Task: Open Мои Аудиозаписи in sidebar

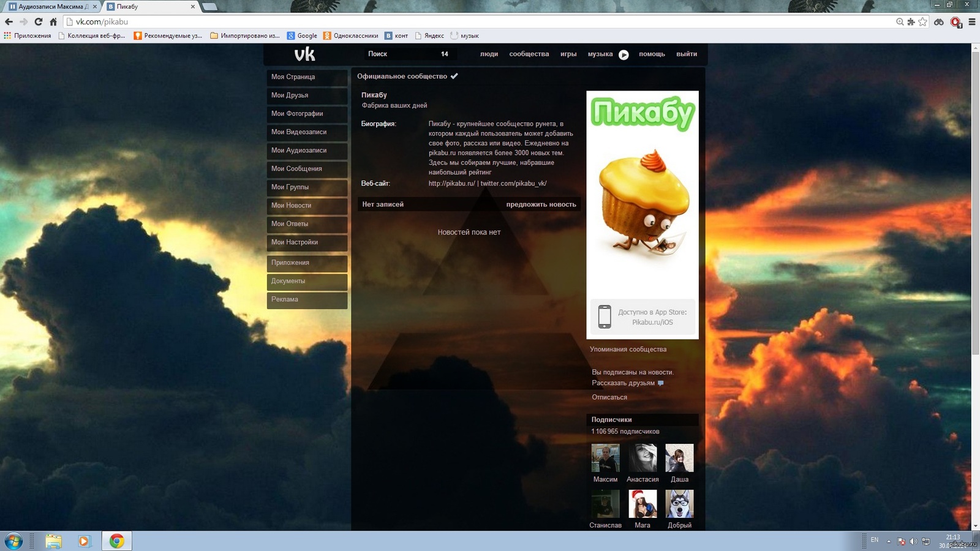Action: click(x=307, y=151)
